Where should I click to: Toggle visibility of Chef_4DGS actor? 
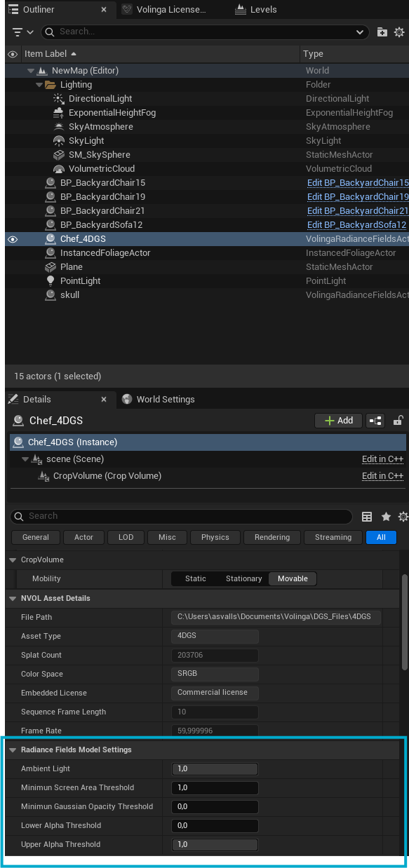click(13, 239)
